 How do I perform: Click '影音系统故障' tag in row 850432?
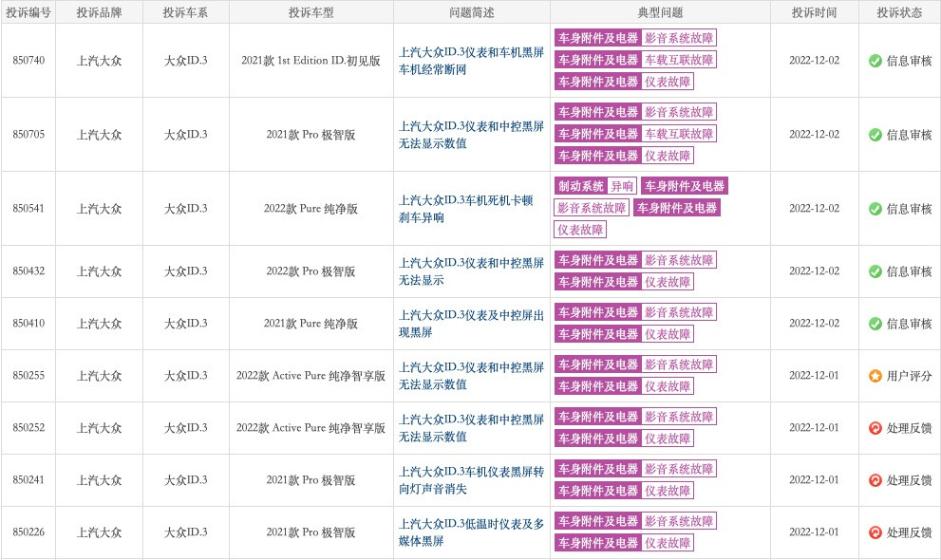[x=679, y=260]
